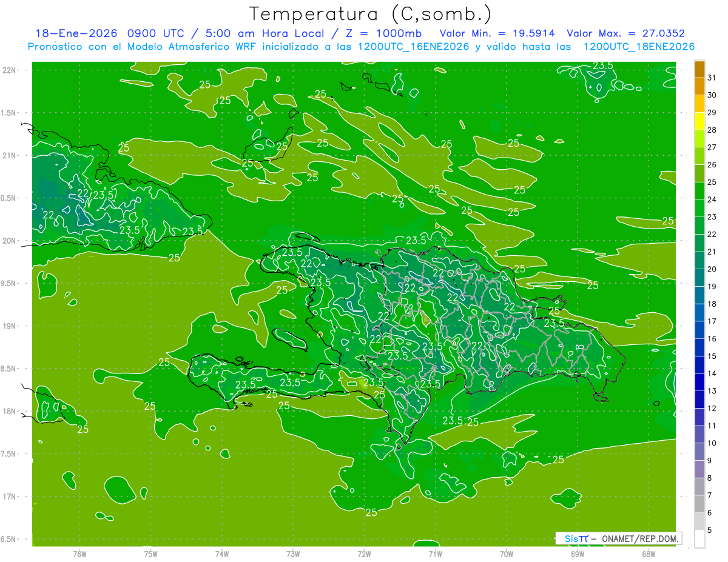
Task: Click the '68W' longitude axis label
Action: point(649,554)
